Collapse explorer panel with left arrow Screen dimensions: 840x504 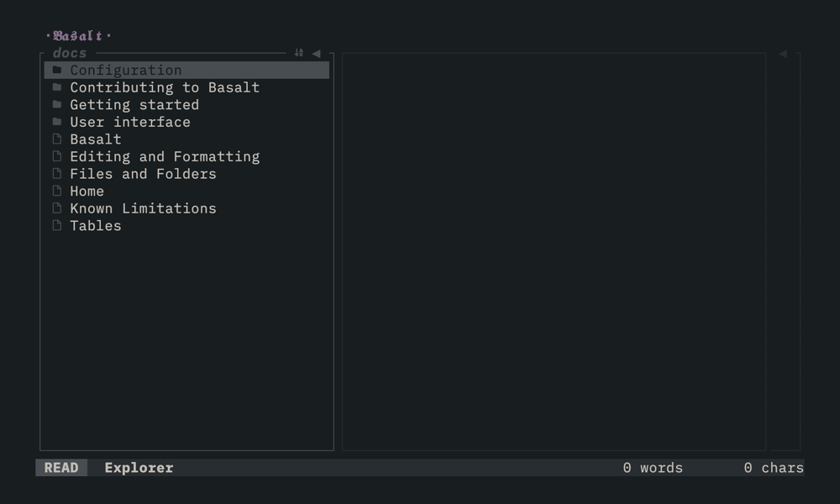tap(316, 53)
